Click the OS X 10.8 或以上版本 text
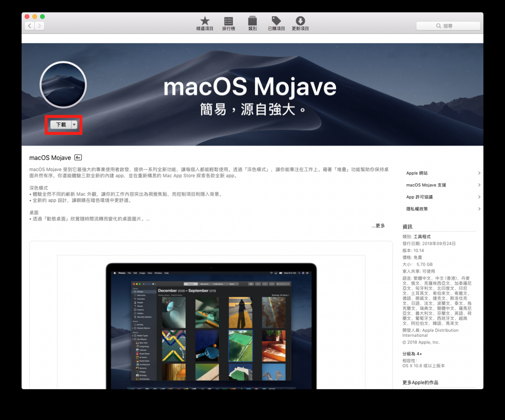Image resolution: width=505 pixels, height=420 pixels. click(x=424, y=366)
